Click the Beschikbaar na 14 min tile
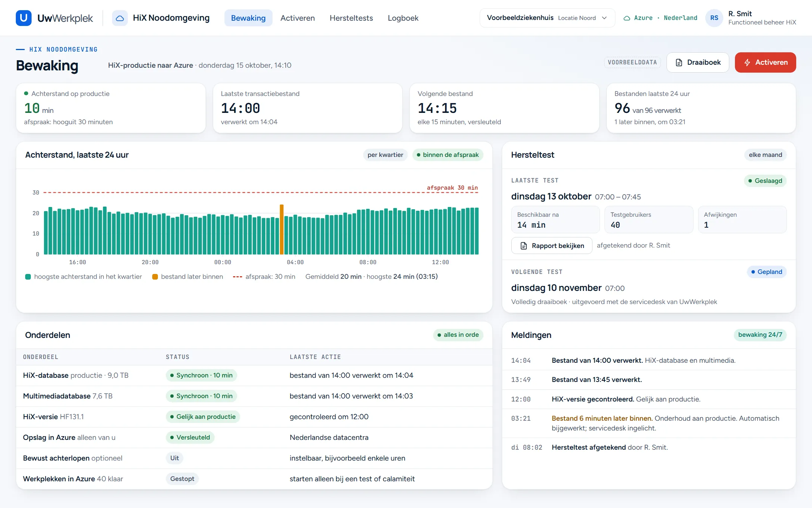Viewport: 812px width, 508px height. point(555,220)
